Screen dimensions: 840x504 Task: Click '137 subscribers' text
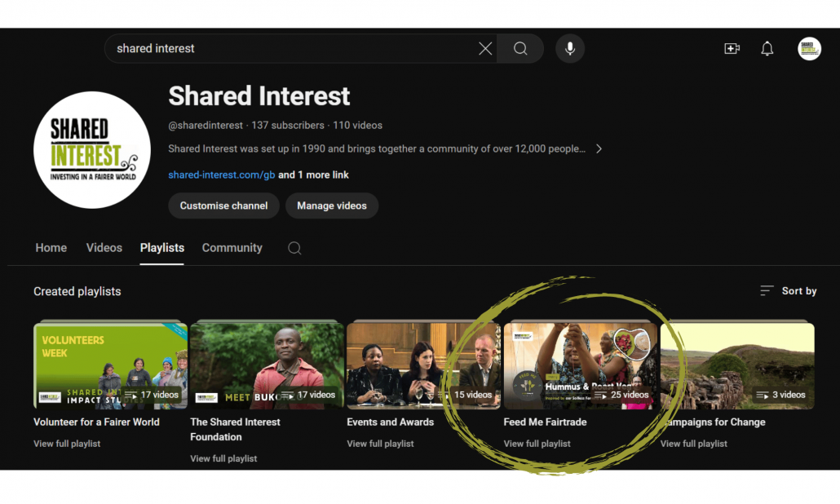[x=288, y=126]
